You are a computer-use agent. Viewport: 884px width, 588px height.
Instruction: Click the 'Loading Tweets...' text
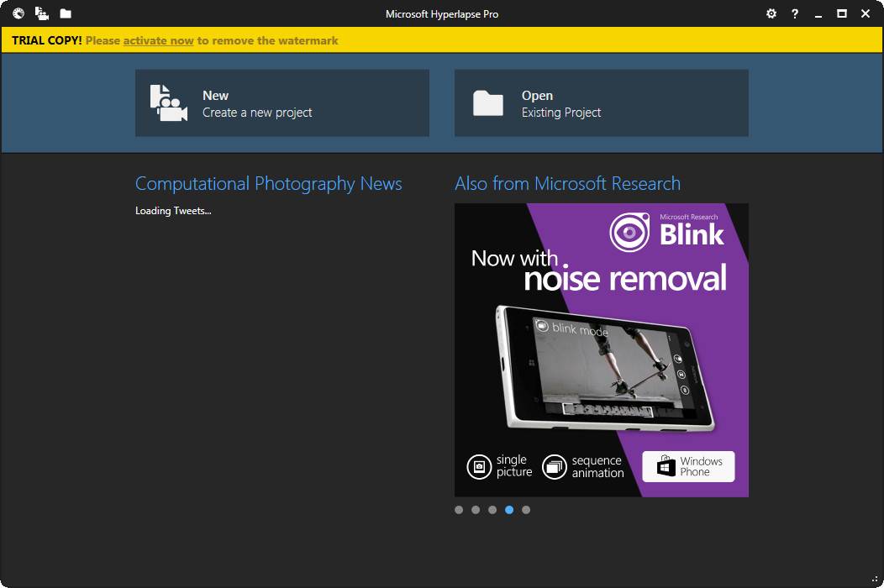click(x=173, y=211)
